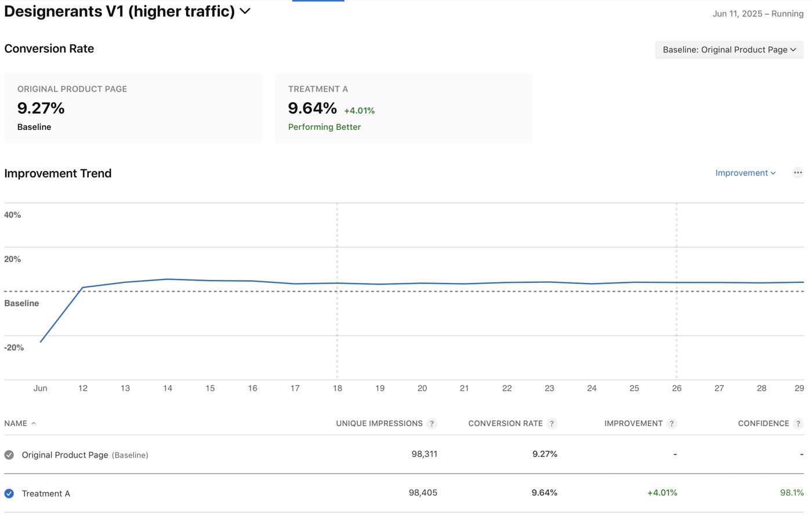
Task: Click the +4.01% improvement table value
Action: pyautogui.click(x=662, y=493)
